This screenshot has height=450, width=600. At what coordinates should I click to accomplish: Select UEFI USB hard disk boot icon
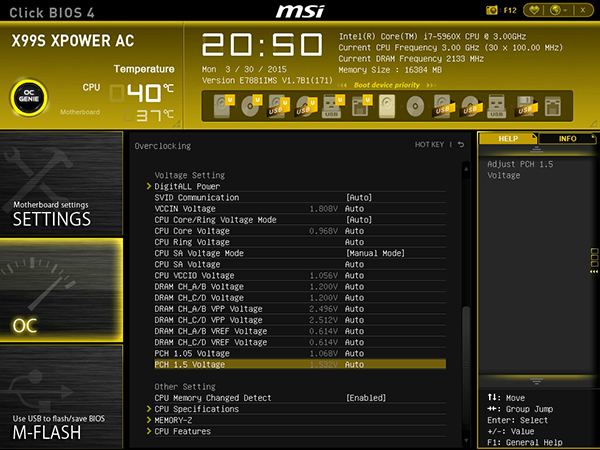279,106
